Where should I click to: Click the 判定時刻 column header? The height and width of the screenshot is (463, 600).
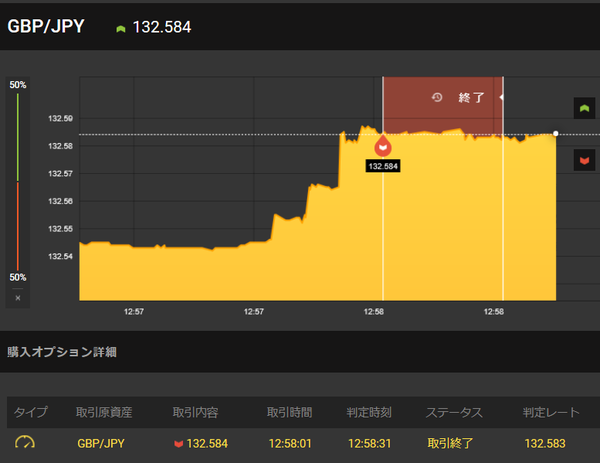368,412
